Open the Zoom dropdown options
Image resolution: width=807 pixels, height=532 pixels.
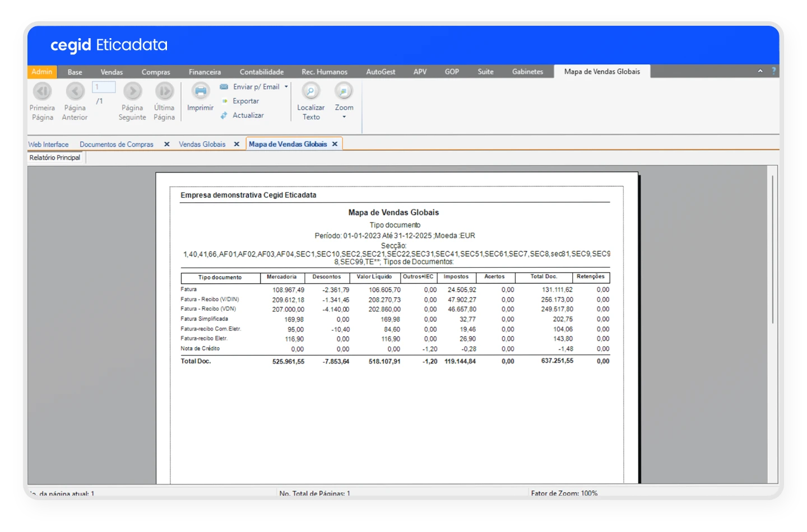(x=344, y=118)
